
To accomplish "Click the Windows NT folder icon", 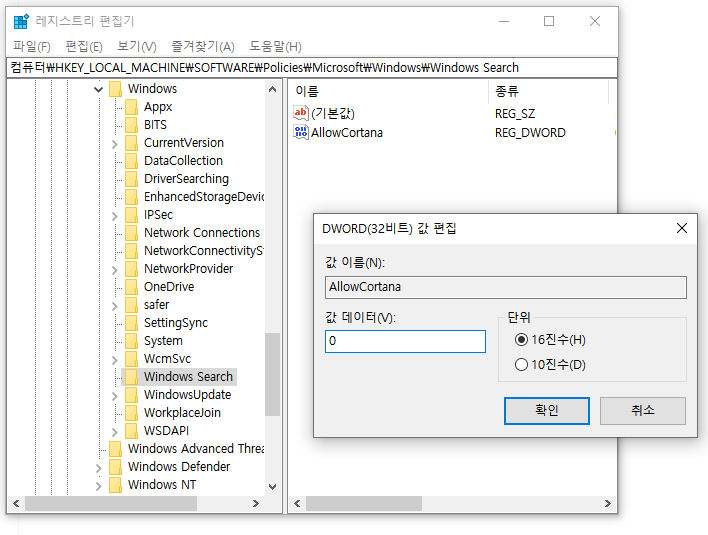I will (116, 485).
